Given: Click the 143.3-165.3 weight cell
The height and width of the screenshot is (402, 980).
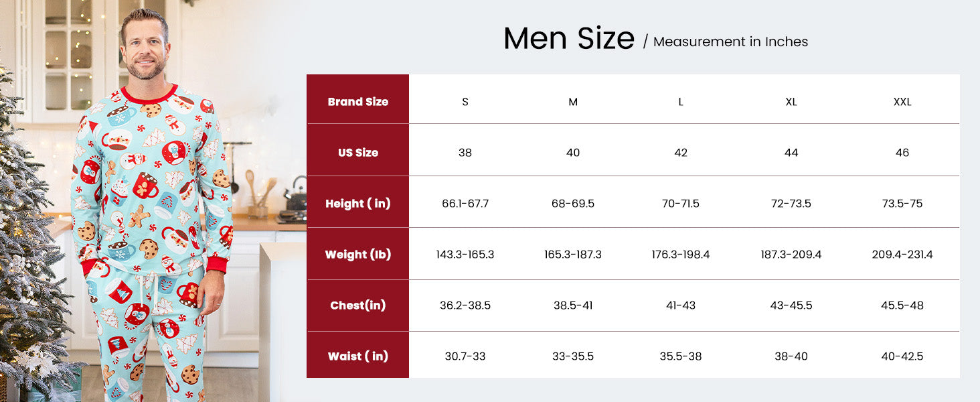Looking at the screenshot, I should tap(465, 255).
